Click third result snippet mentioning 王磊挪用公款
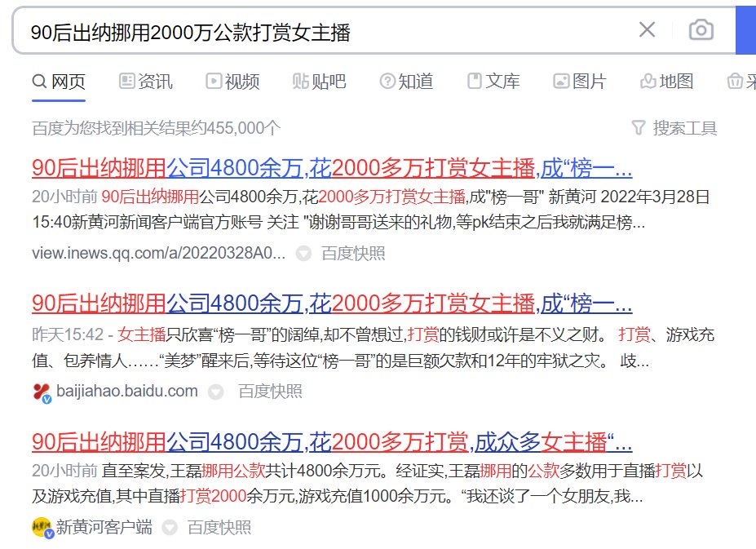This screenshot has height=549, width=756. tap(367, 483)
